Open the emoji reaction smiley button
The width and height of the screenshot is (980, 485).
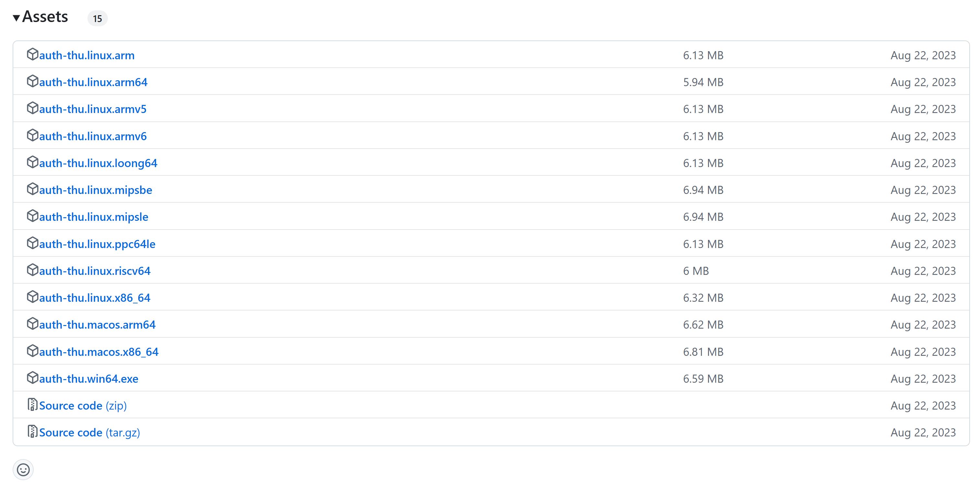pyautogui.click(x=23, y=470)
